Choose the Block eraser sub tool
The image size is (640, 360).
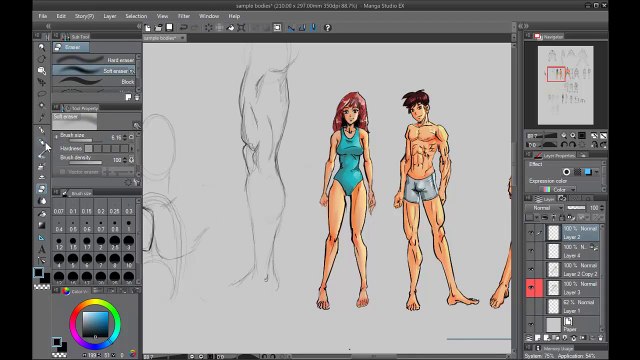[94, 82]
